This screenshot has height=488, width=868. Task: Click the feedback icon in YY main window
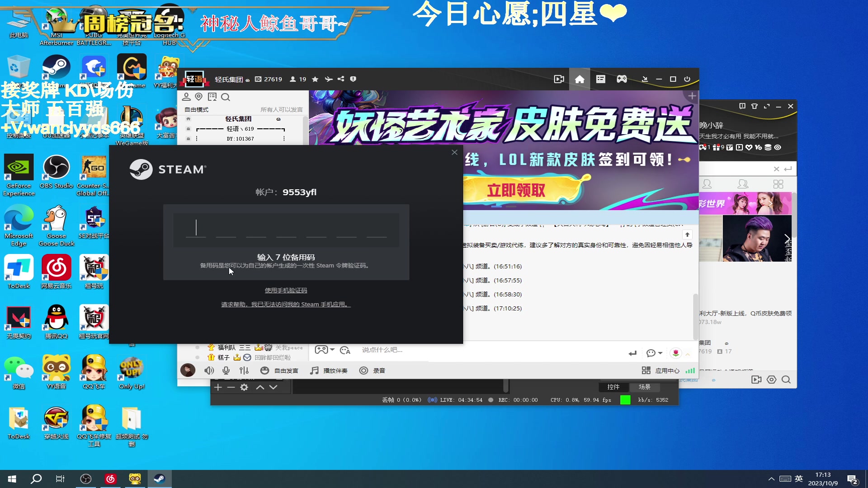point(742,106)
